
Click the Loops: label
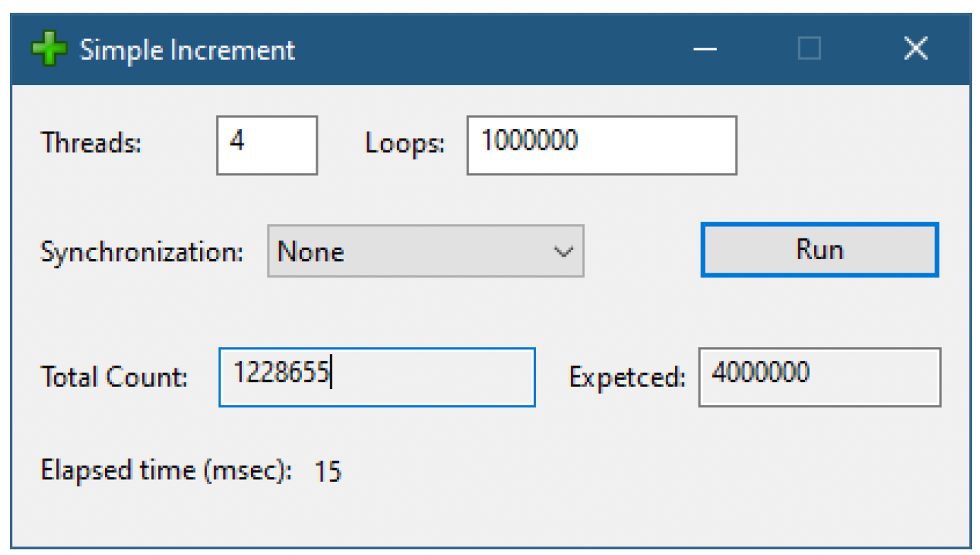pos(405,143)
